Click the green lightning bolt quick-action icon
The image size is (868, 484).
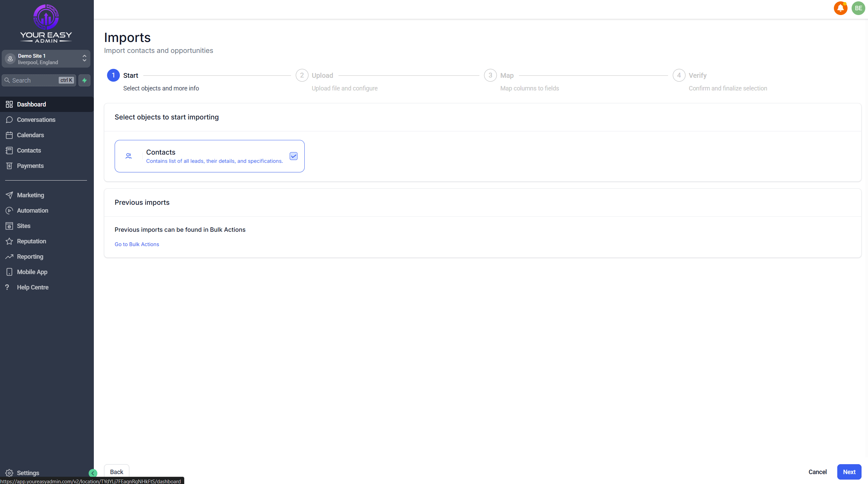(x=84, y=81)
